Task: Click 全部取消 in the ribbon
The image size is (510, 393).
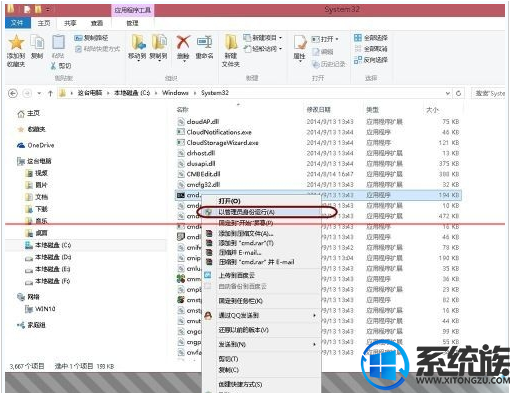Action: (x=371, y=49)
